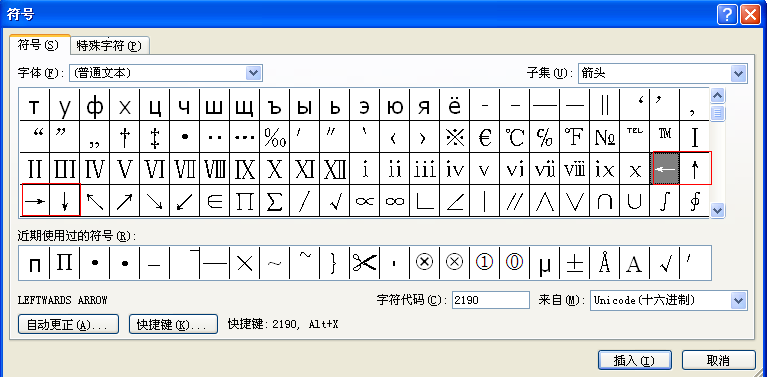The width and height of the screenshot is (770, 378).
Task: Click the 插入 insert button
Action: coord(634,360)
